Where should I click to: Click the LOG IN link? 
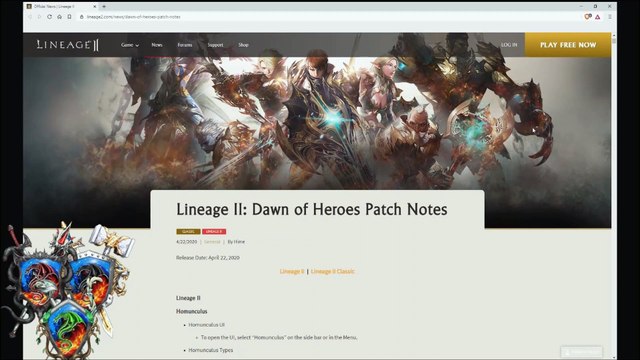coord(509,45)
